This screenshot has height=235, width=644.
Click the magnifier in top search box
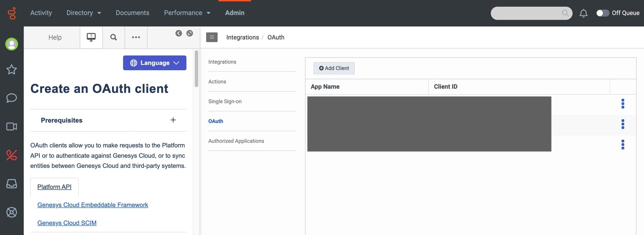(565, 13)
